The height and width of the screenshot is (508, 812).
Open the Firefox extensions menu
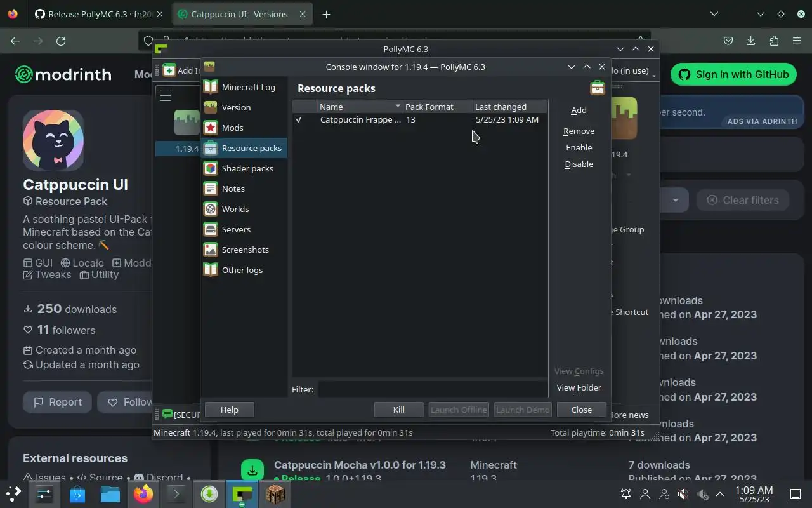[x=773, y=41]
